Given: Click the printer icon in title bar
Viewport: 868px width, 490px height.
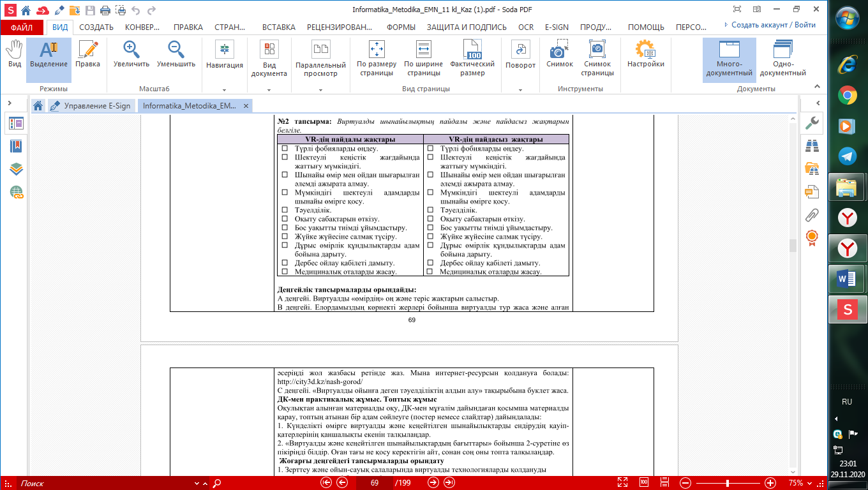Looking at the screenshot, I should point(105,10).
